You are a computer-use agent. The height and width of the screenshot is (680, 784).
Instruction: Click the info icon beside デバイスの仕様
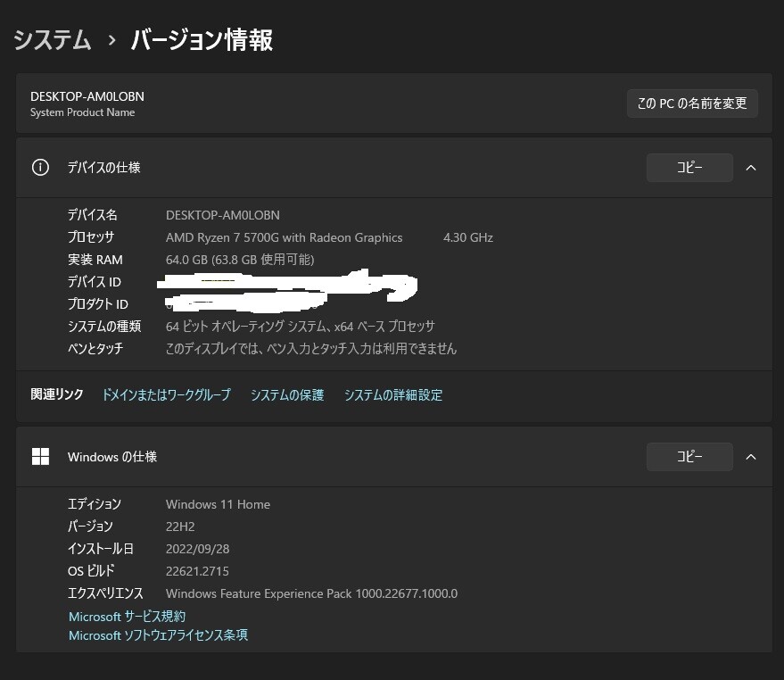click(40, 168)
